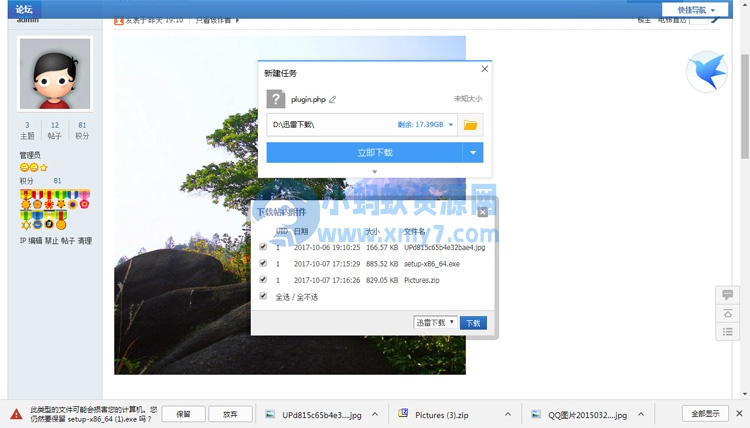Open the 论坛 forum tab

(23, 9)
